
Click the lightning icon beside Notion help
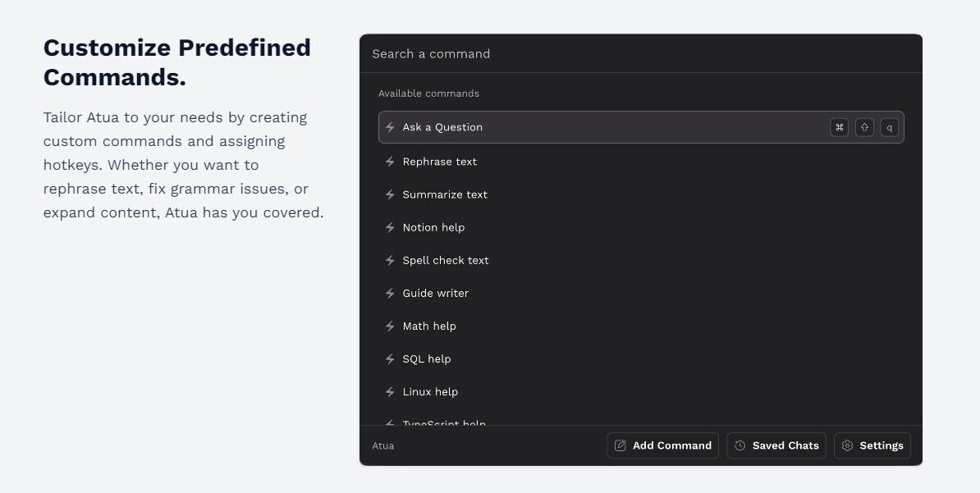coord(390,227)
